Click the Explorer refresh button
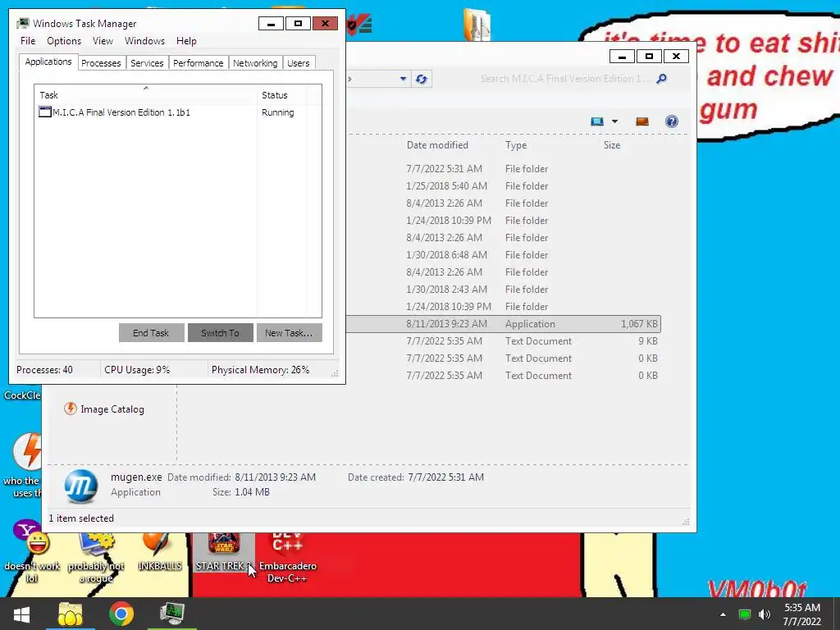This screenshot has height=630, width=840. [422, 80]
